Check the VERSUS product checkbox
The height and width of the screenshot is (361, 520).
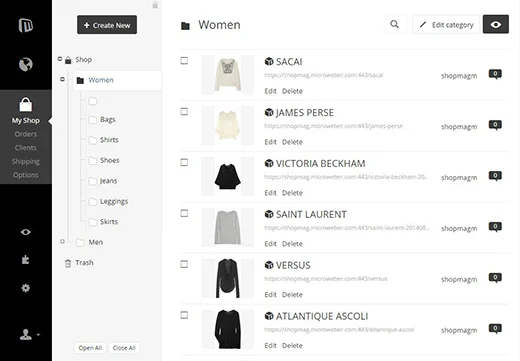[x=184, y=264]
